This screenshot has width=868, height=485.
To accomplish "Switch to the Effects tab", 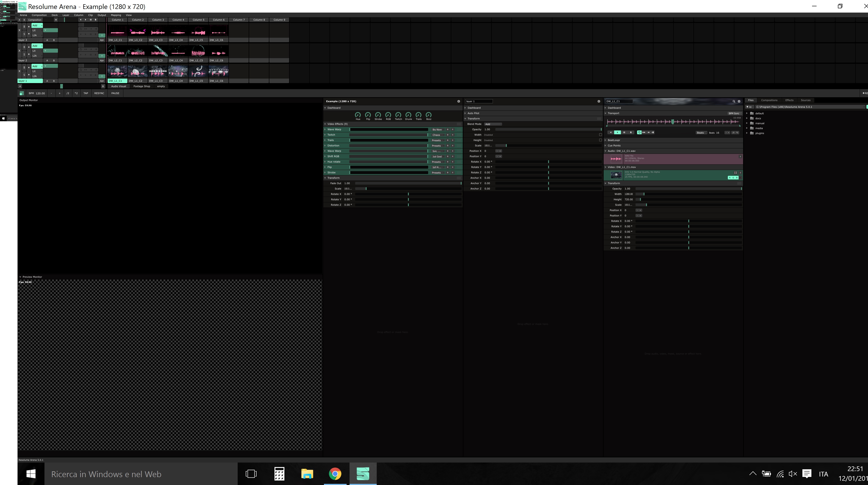I will [x=789, y=100].
